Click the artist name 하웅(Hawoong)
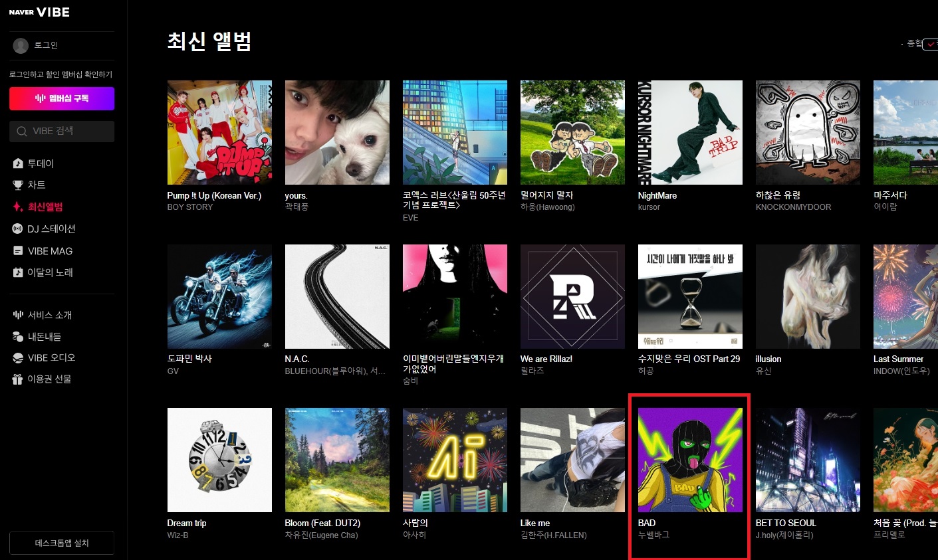 pyautogui.click(x=548, y=207)
